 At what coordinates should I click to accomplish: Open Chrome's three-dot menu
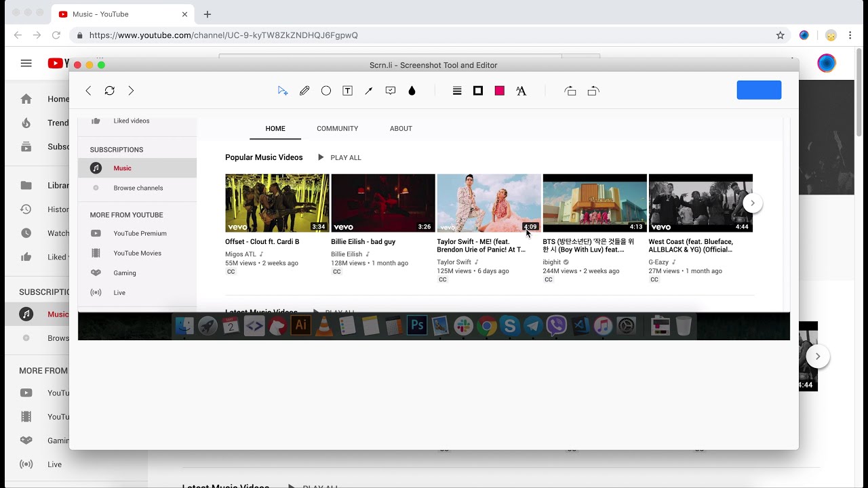[850, 35]
